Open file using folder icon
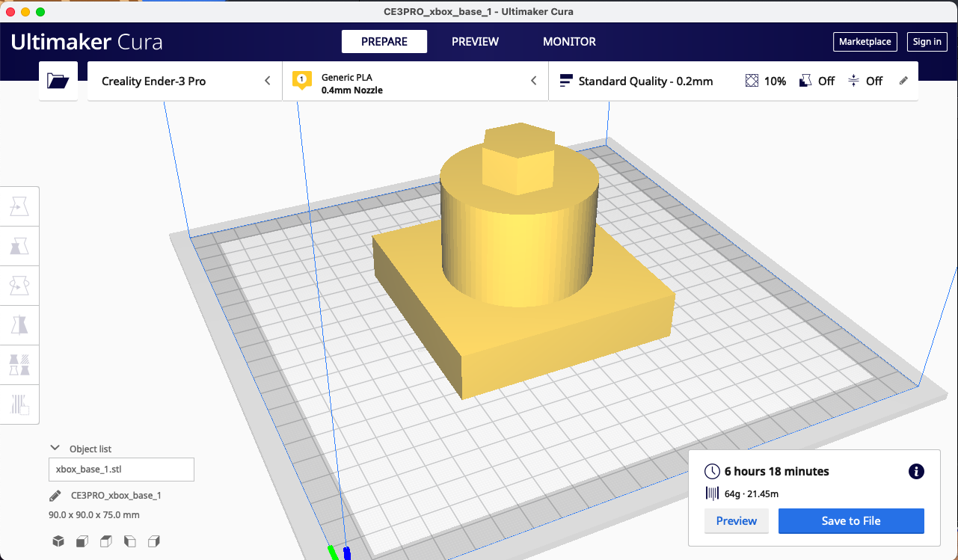 point(58,81)
